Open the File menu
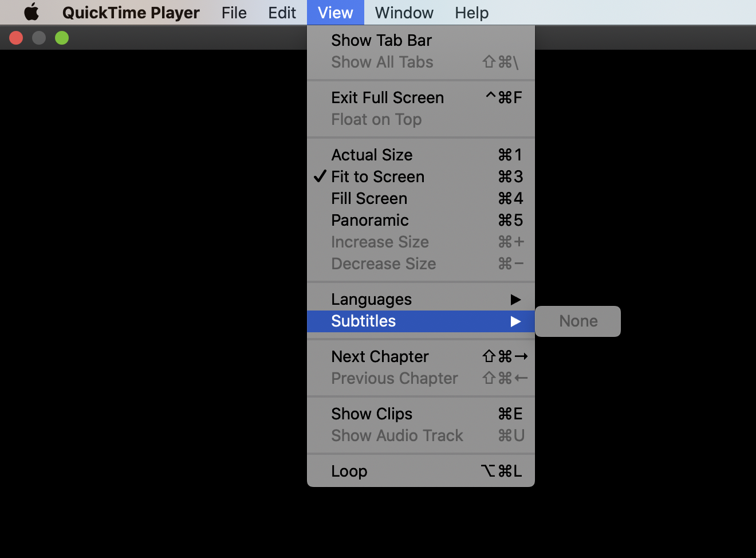The height and width of the screenshot is (558, 756). [234, 13]
